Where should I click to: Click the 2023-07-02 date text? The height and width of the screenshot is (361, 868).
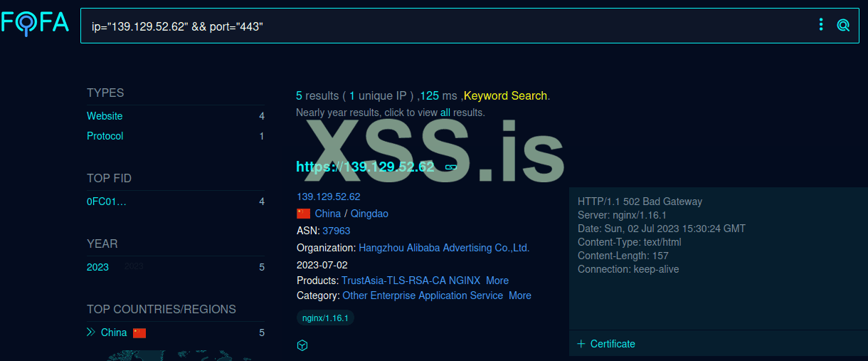coord(322,265)
